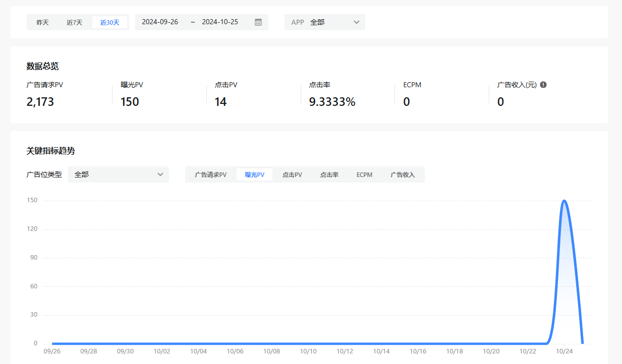Screen dimensions: 622x364
Task: Click the 09/26 x-axis date label
Action: [52, 351]
